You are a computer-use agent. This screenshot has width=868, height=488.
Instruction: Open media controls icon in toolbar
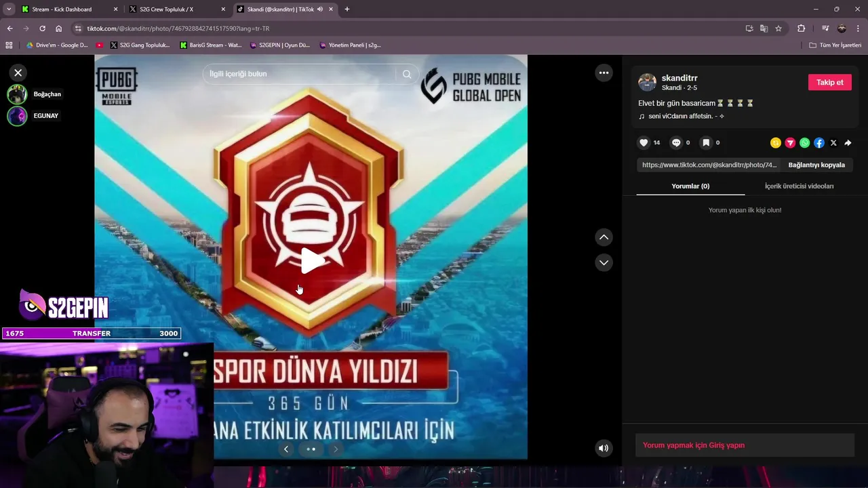click(x=825, y=28)
